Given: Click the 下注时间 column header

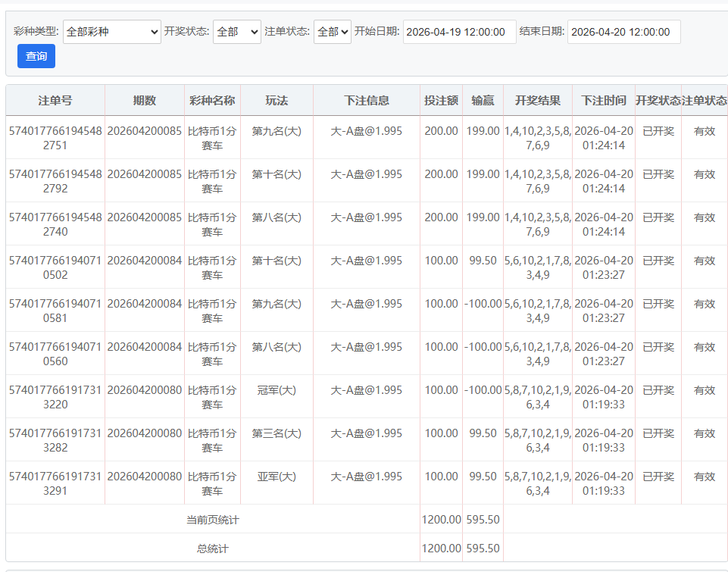Looking at the screenshot, I should click(x=604, y=101).
